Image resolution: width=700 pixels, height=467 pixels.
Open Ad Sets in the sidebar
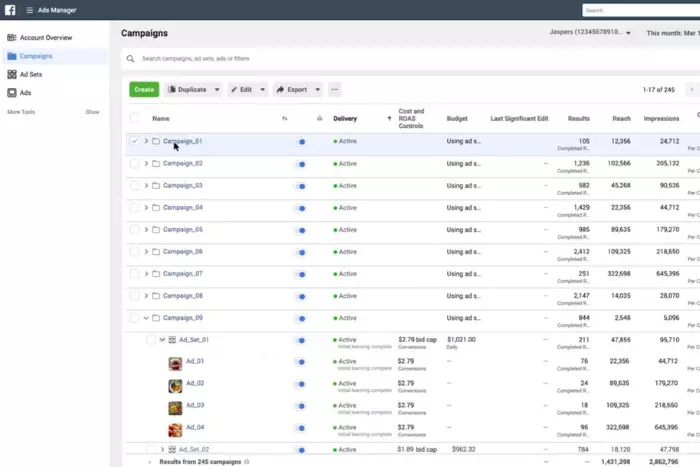click(x=55, y=74)
